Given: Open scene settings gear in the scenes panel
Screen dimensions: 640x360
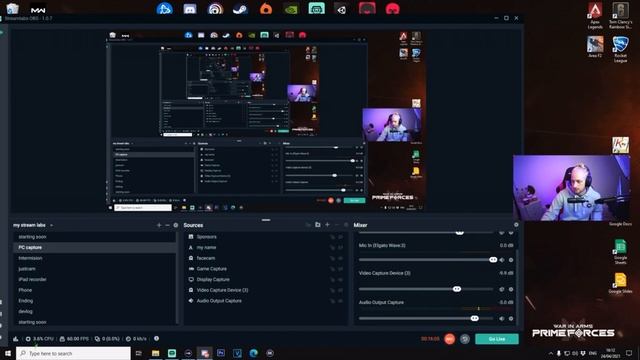Looking at the screenshot, I should pos(176,225).
